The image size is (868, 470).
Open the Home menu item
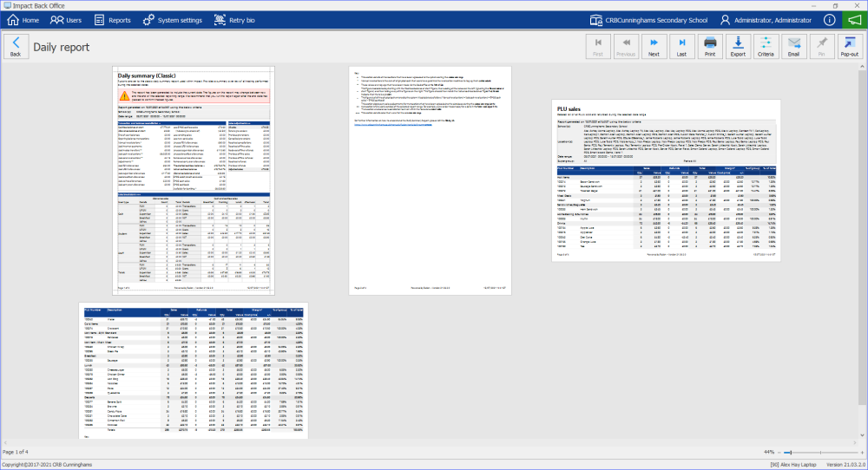(23, 20)
